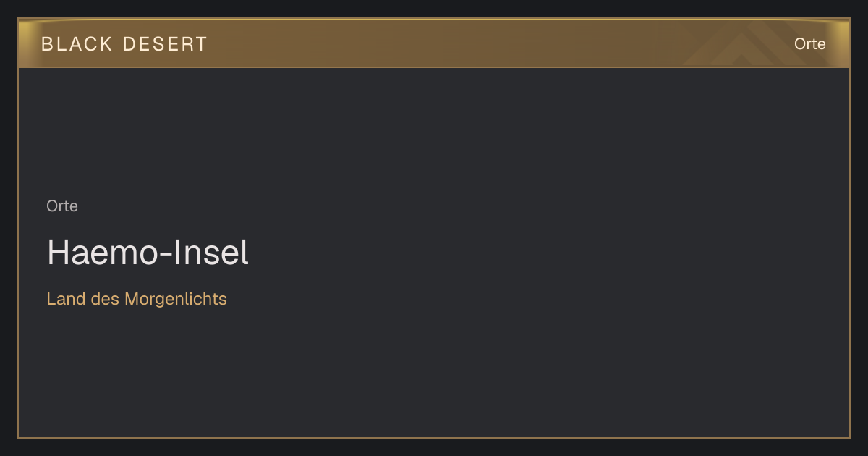Click the gold frame line at the card bottom
This screenshot has width=868, height=456.
click(x=434, y=437)
